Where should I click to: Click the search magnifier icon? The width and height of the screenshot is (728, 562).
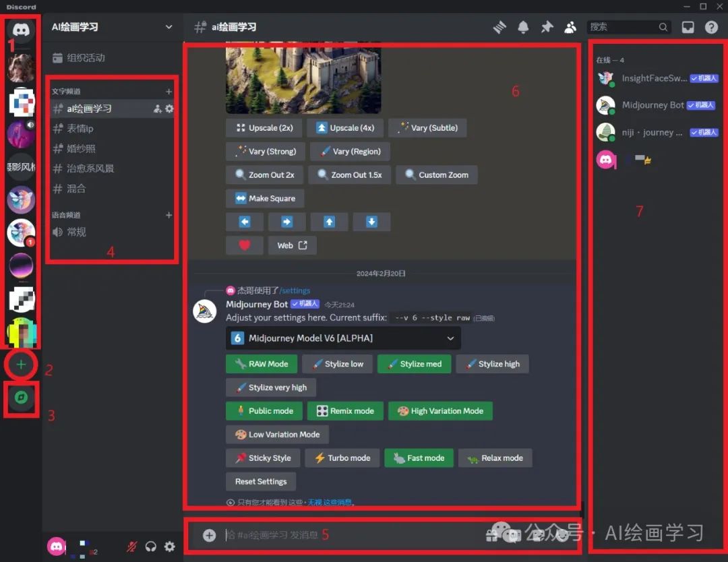pos(663,28)
